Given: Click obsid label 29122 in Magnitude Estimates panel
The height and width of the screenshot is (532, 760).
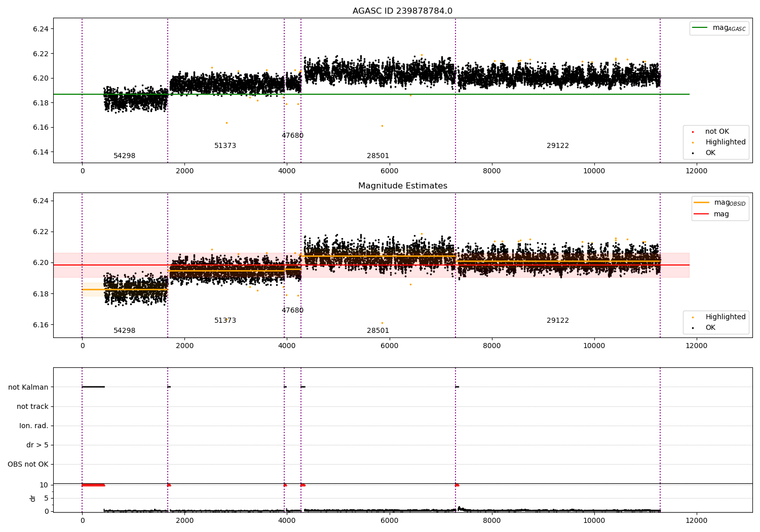Looking at the screenshot, I should coord(557,321).
